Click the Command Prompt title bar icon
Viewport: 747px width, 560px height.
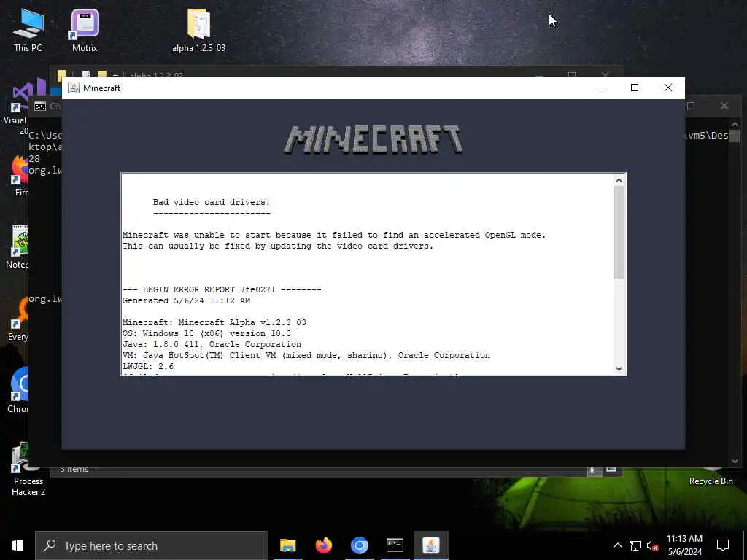click(x=41, y=106)
